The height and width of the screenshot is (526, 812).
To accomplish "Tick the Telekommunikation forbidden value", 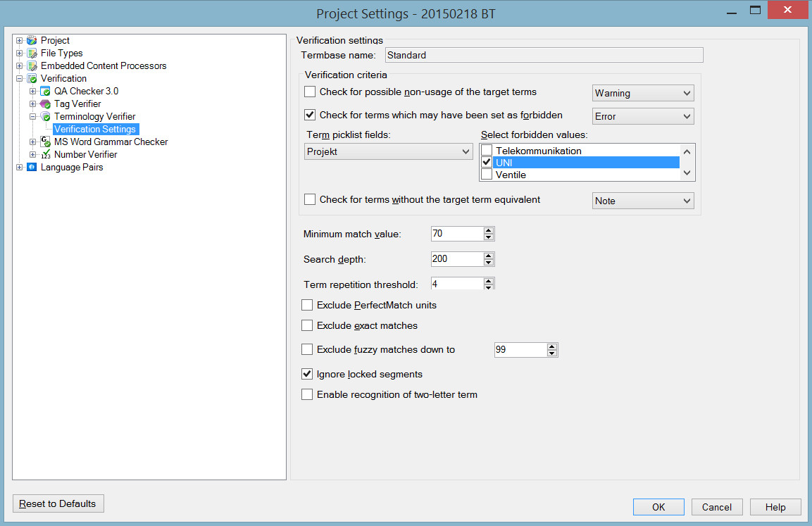I will (487, 151).
